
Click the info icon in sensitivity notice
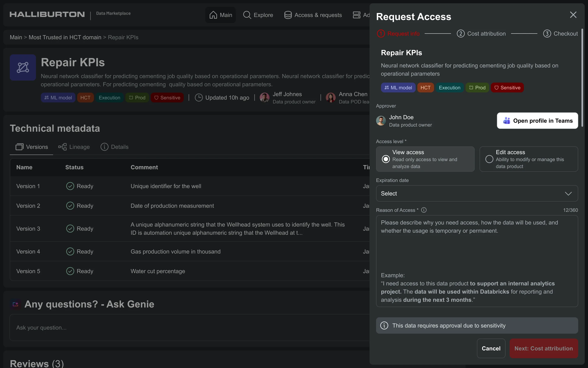coord(384,325)
